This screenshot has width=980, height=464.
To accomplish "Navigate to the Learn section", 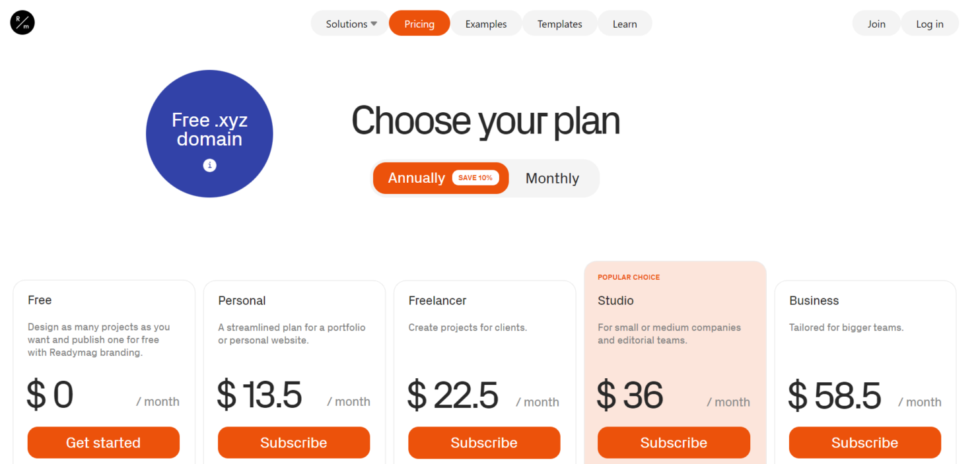I will click(x=624, y=23).
